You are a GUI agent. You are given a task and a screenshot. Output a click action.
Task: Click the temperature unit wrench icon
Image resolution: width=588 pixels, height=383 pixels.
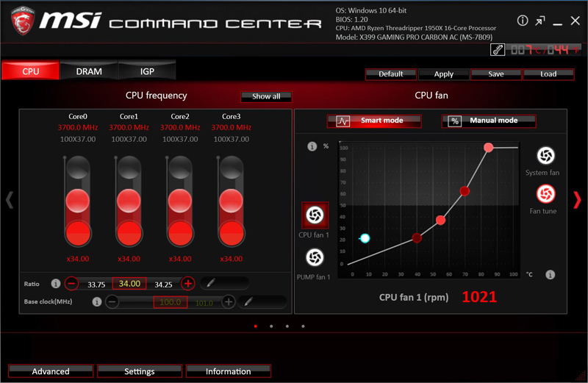coord(498,49)
